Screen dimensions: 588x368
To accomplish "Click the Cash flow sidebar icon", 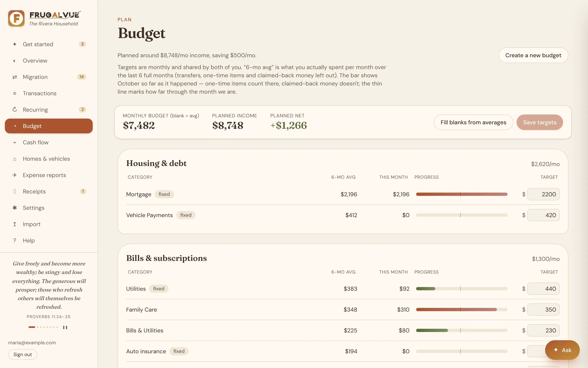I will (x=14, y=142).
